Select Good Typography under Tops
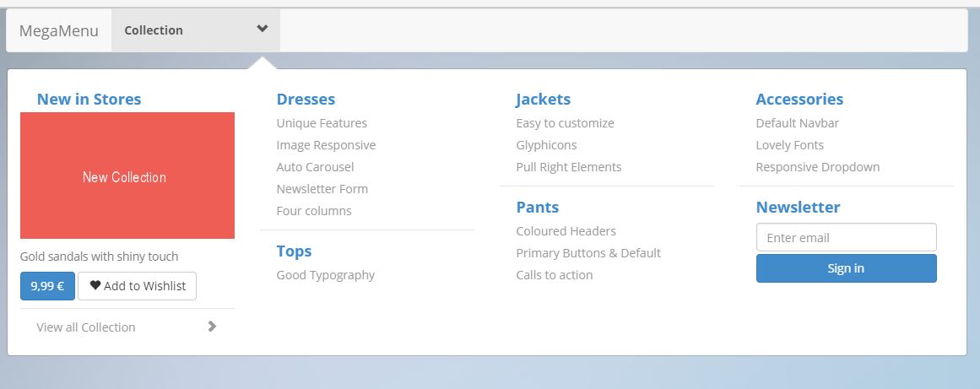Screen dimensions: 980x389 tap(326, 275)
